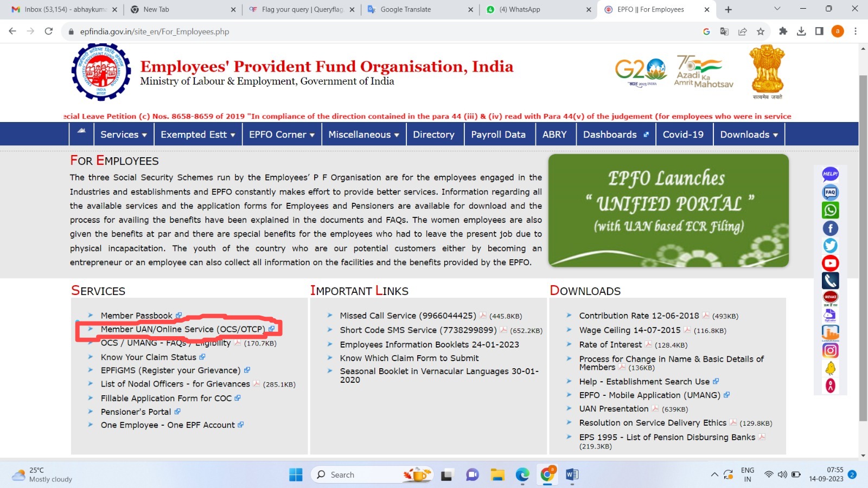Expand the Exempted Estt menu
Image resolution: width=868 pixels, height=488 pixels.
click(198, 134)
